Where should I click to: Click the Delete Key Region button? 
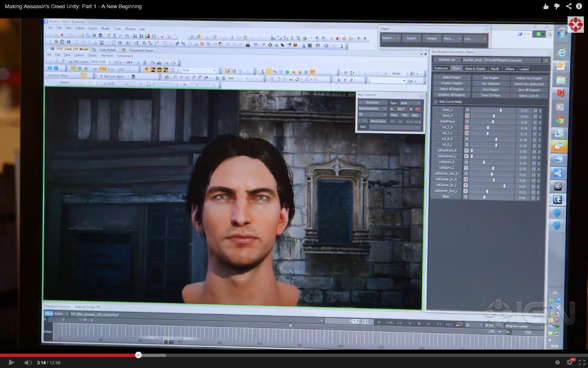click(529, 78)
